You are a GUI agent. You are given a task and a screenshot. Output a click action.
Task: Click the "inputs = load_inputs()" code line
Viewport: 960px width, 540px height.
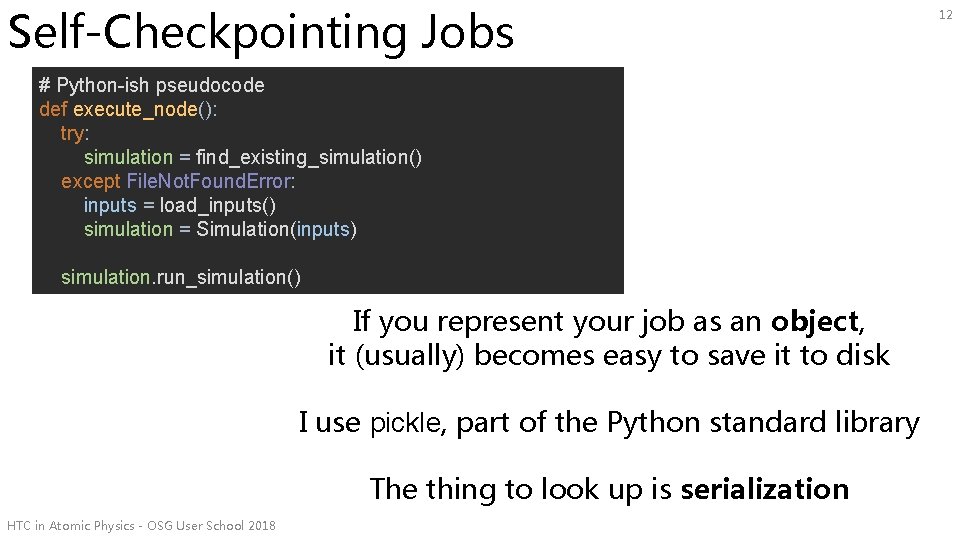180,205
